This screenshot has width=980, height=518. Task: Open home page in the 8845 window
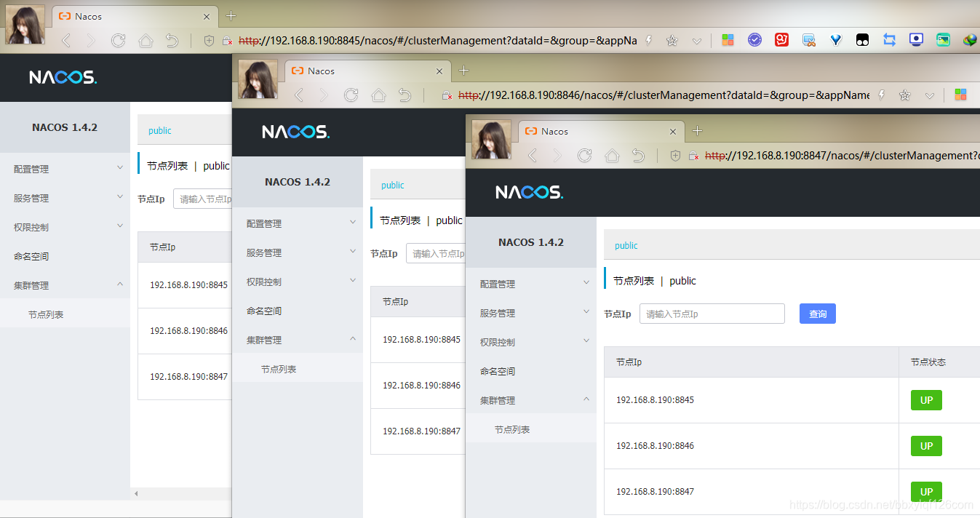[146, 41]
